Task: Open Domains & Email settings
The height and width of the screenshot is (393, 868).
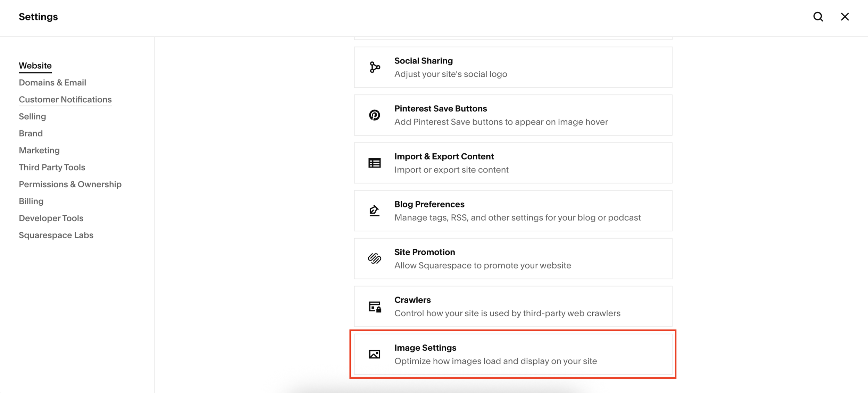Action: [x=52, y=83]
